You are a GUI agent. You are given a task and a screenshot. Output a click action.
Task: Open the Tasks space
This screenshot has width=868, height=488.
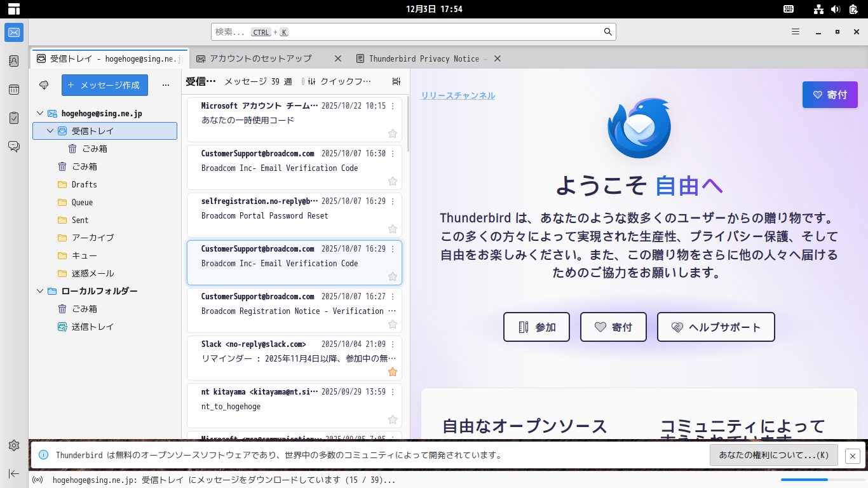[14, 118]
